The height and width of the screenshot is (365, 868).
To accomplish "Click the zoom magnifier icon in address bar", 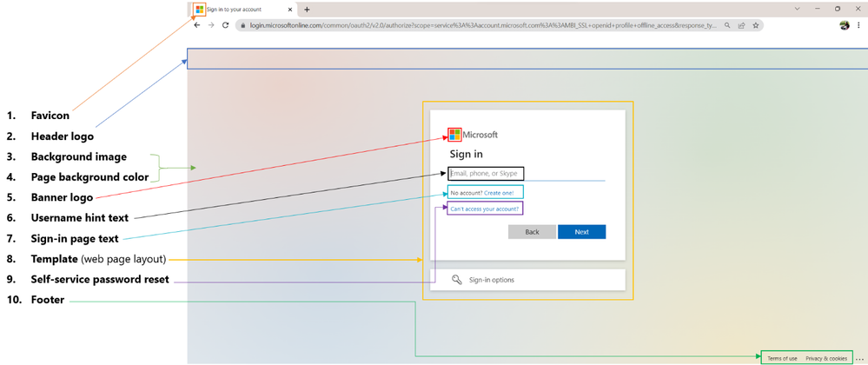I will coord(727,25).
